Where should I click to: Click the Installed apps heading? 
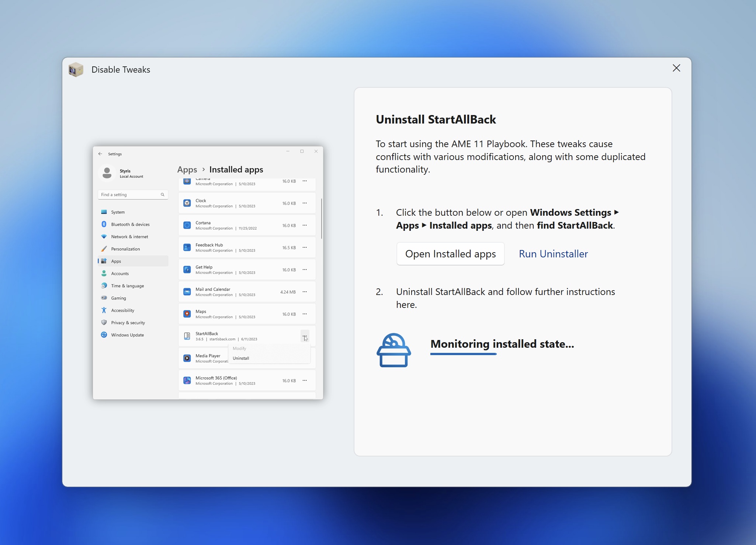tap(236, 170)
